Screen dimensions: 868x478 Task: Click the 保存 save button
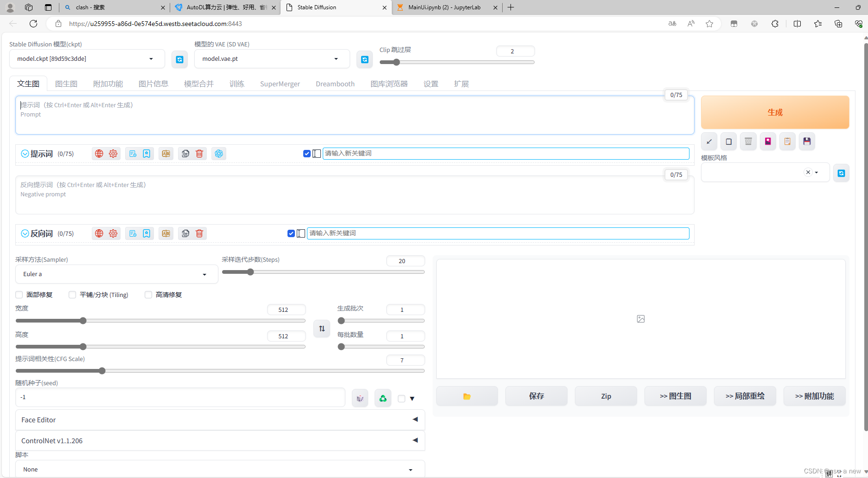(x=536, y=396)
